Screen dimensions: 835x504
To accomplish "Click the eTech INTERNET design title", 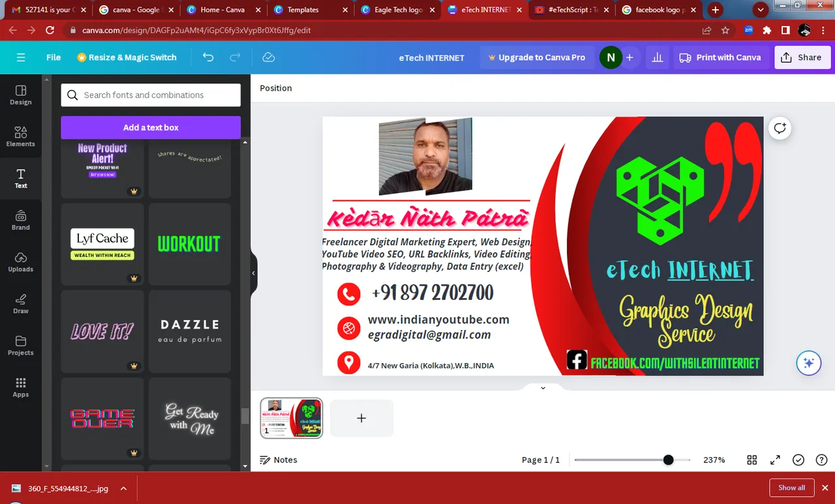I will click(432, 57).
